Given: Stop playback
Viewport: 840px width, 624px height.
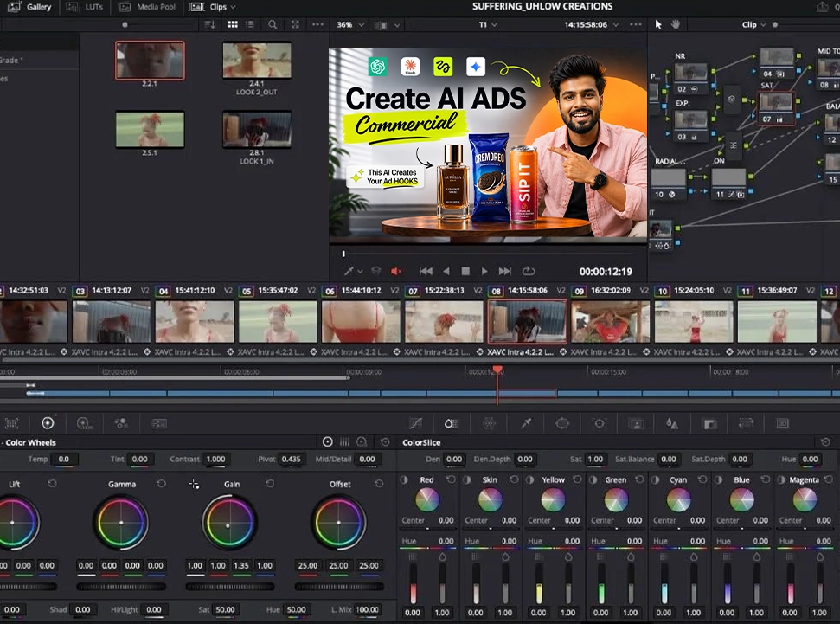Looking at the screenshot, I should click(465, 271).
